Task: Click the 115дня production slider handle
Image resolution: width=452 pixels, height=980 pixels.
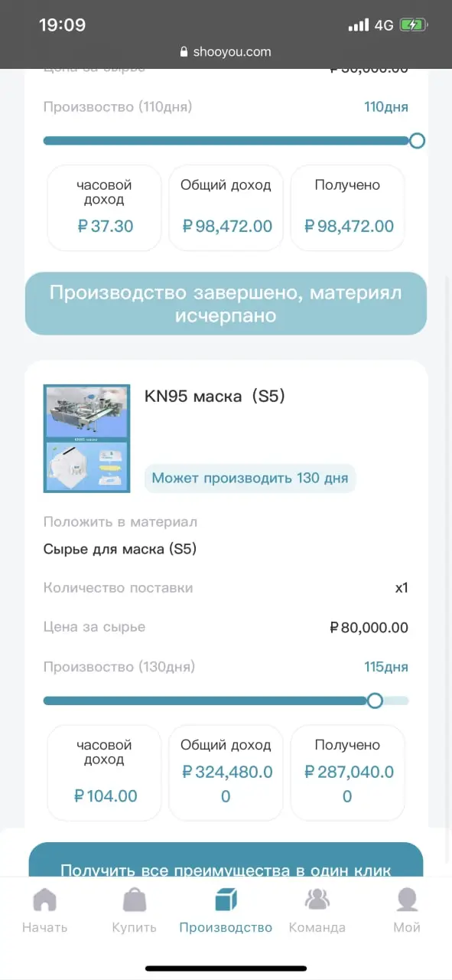Action: click(375, 701)
